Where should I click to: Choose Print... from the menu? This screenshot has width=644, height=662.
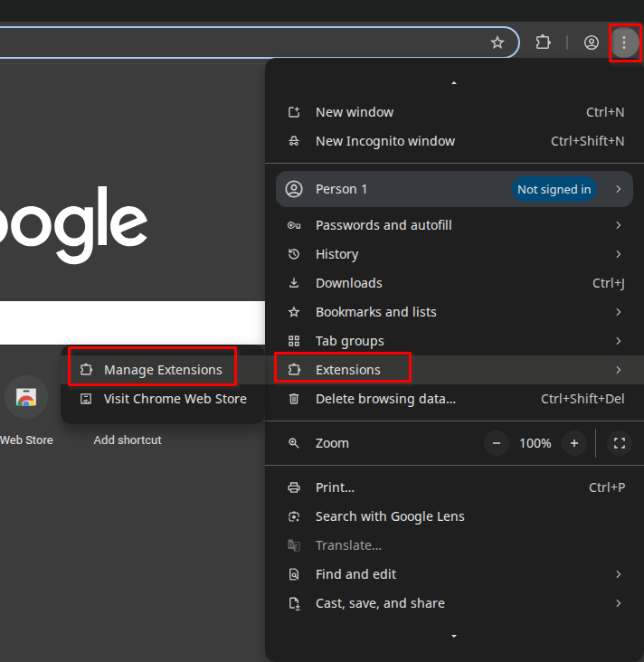pos(454,487)
